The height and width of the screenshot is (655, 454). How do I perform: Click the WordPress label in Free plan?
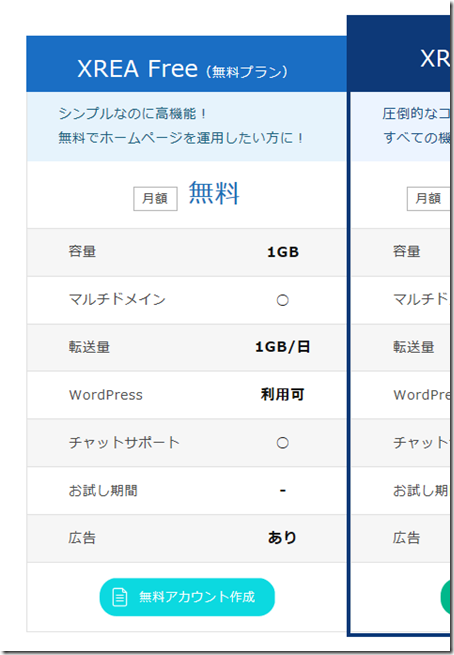coord(106,395)
